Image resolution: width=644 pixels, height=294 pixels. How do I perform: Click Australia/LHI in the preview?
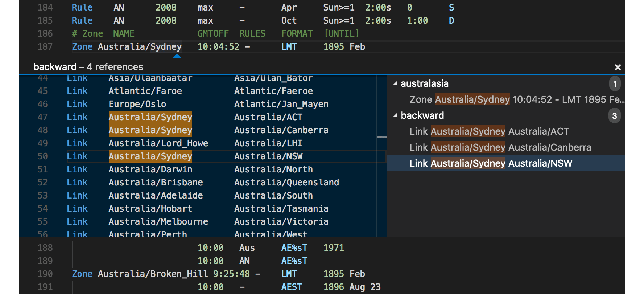(268, 143)
